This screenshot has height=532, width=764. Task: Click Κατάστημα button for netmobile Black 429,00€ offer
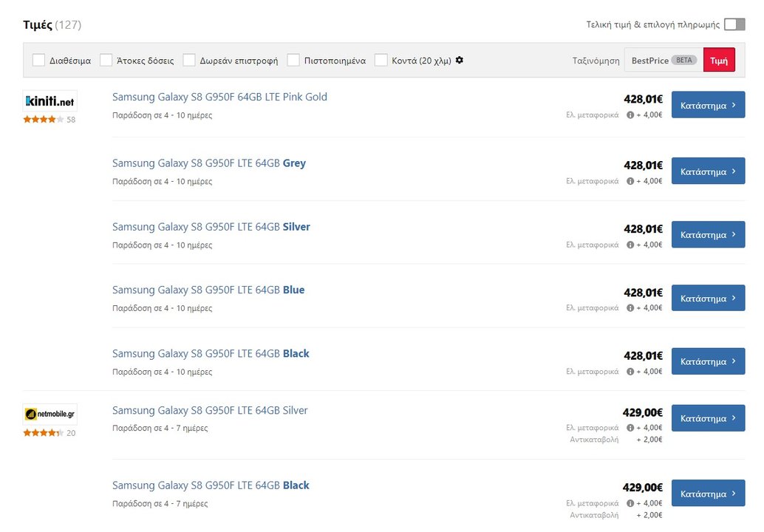click(x=708, y=493)
